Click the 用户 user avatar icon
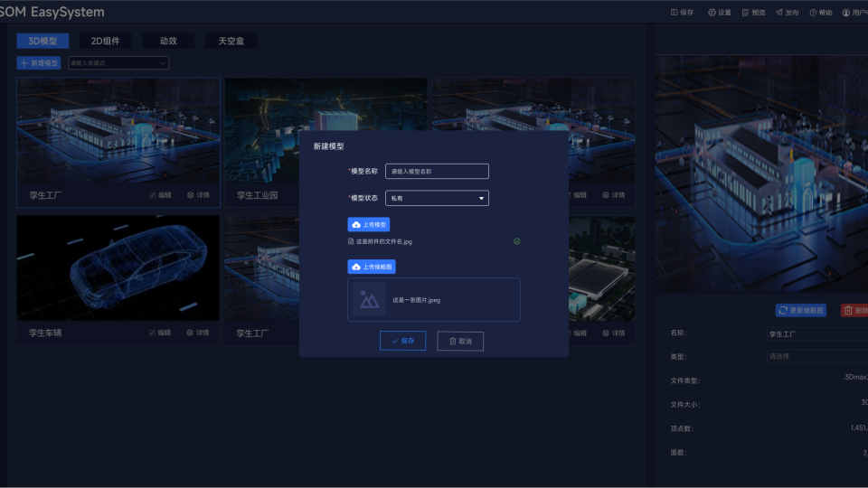 pos(846,12)
